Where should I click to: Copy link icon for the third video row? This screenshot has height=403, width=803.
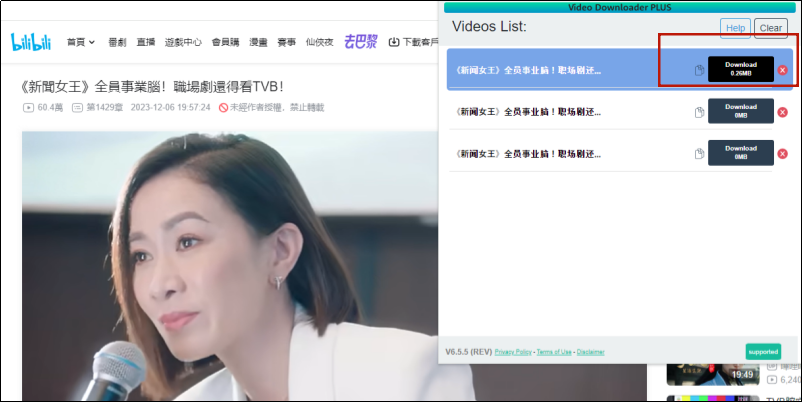[699, 154]
